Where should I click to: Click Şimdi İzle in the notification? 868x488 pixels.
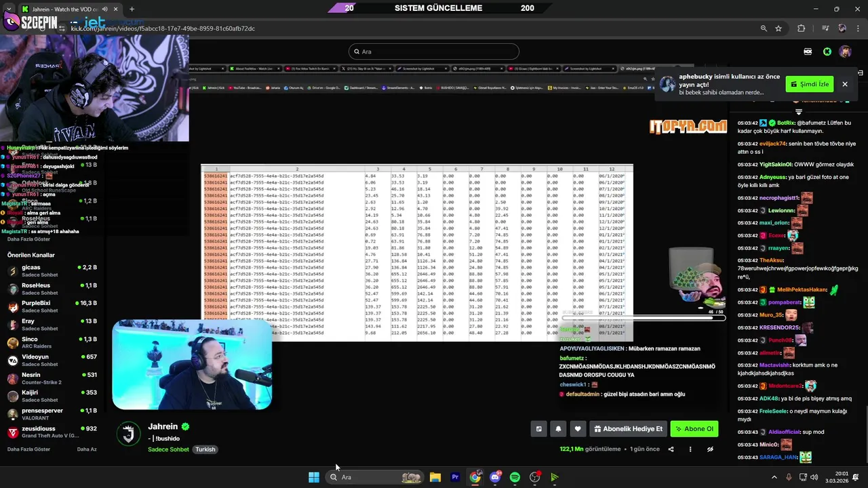coord(810,84)
